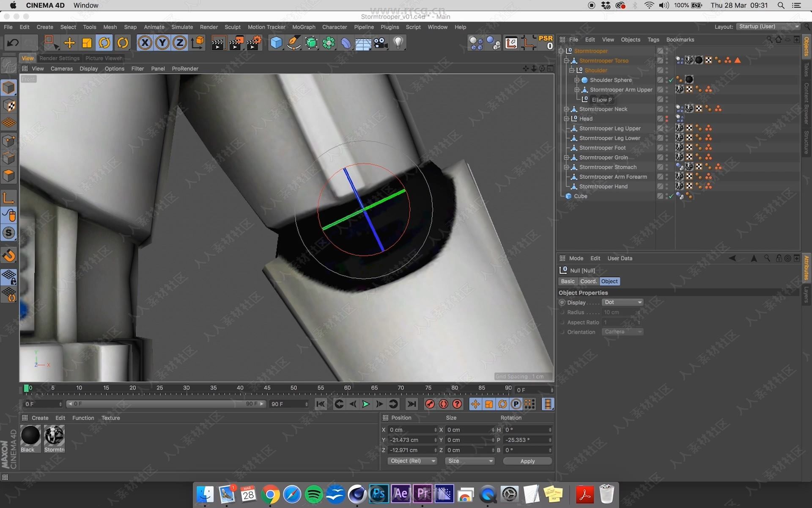Open the MoGraph menu
Viewport: 812px width, 508px height.
click(304, 27)
